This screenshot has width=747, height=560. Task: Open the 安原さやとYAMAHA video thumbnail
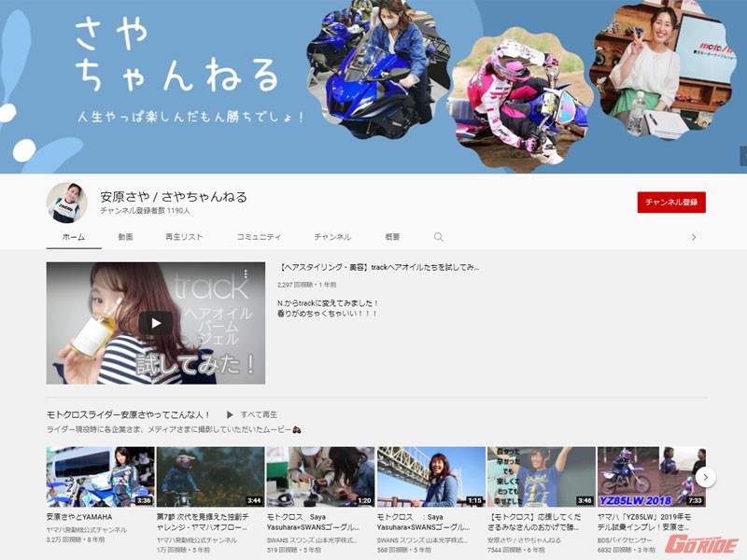click(x=100, y=477)
